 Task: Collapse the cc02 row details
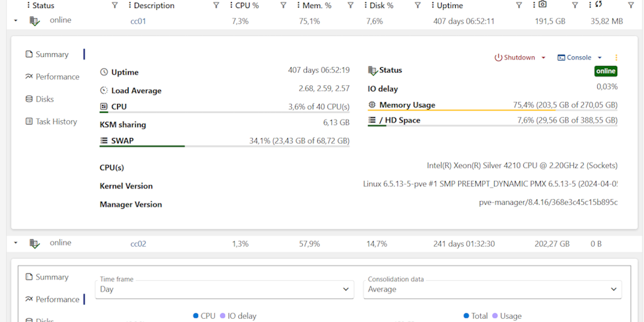16,243
